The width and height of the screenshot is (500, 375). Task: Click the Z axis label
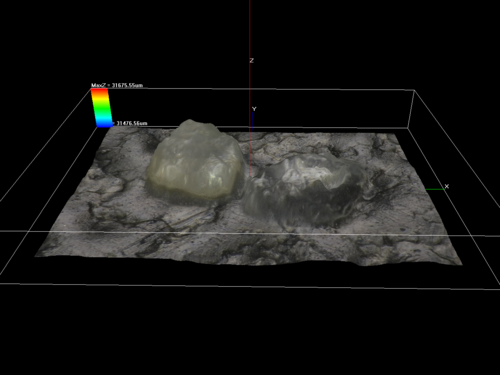tap(252, 60)
